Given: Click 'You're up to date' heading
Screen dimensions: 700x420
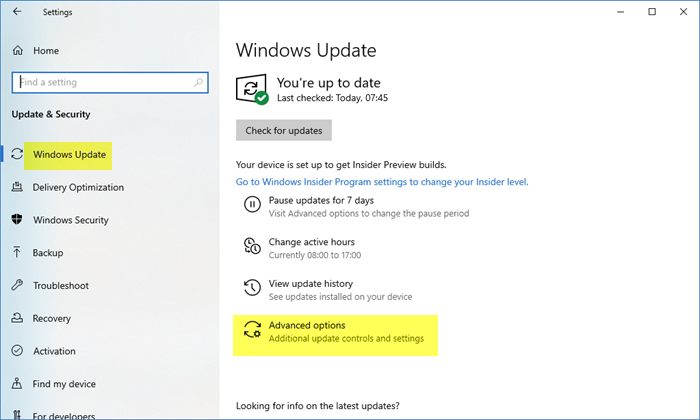Looking at the screenshot, I should point(329,83).
